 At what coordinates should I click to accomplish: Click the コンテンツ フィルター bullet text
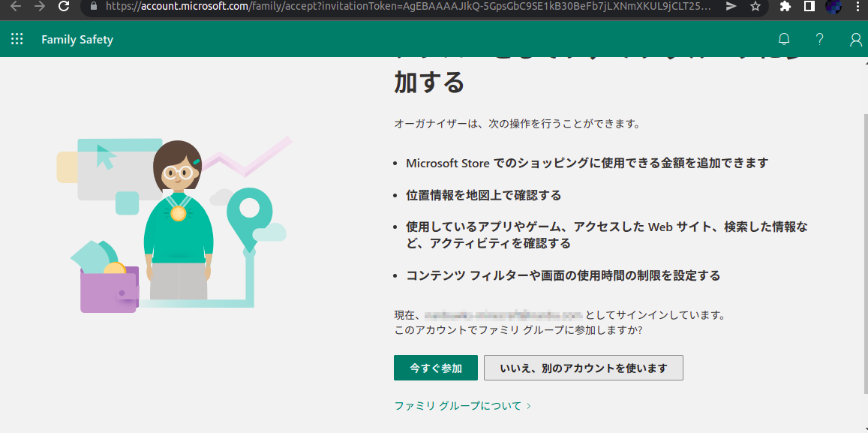[x=563, y=275]
